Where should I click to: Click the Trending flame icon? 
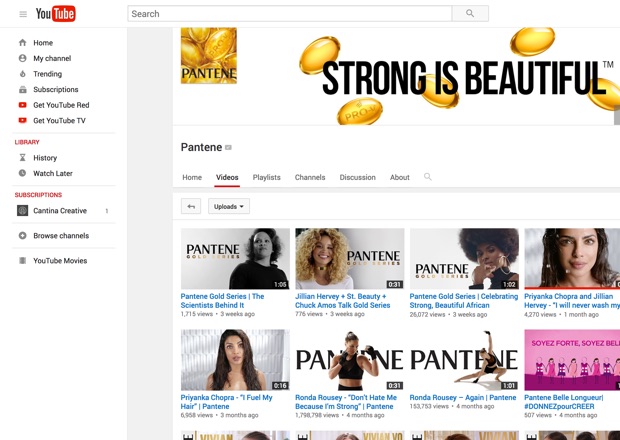click(23, 74)
